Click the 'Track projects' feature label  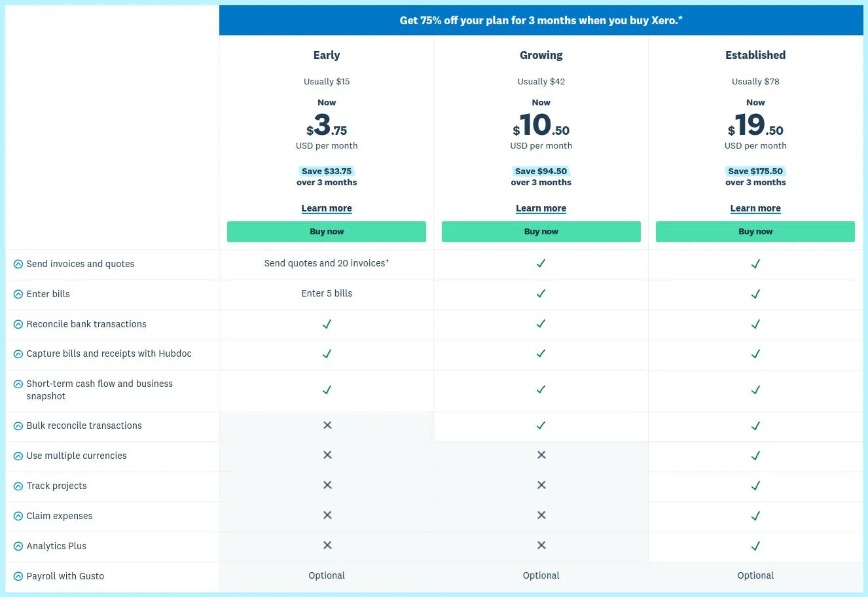[x=56, y=486]
